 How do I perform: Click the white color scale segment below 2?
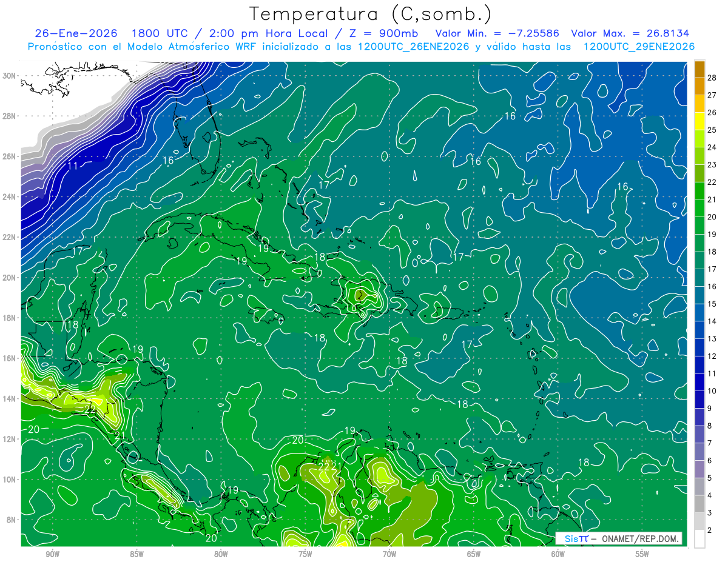point(700,539)
